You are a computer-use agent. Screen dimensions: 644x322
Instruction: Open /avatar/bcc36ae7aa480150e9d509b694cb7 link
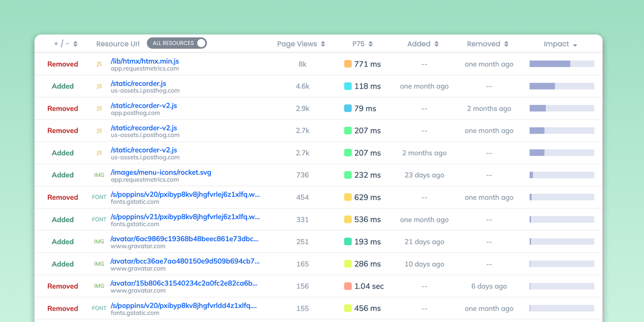(185, 261)
